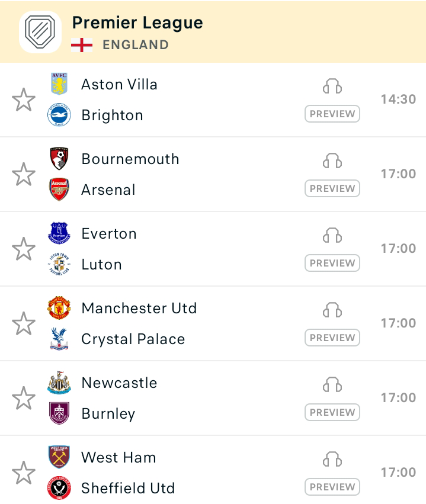This screenshot has width=426, height=504.
Task: Open audio for Everton vs Luton match
Action: tap(332, 235)
